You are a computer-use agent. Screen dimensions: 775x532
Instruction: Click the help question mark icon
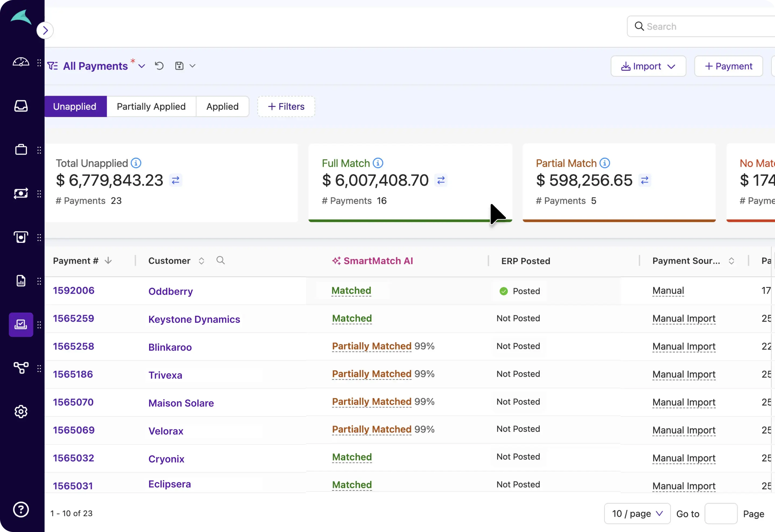(x=21, y=509)
